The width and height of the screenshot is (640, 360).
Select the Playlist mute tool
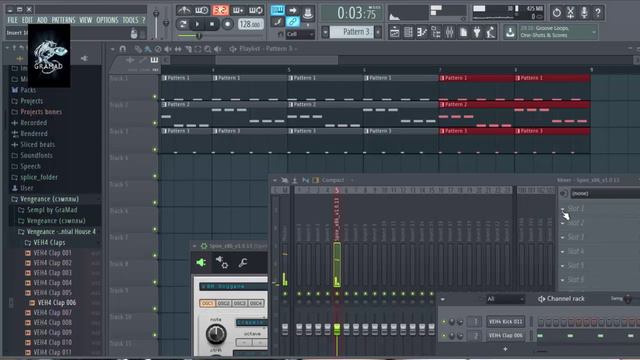[x=168, y=49]
